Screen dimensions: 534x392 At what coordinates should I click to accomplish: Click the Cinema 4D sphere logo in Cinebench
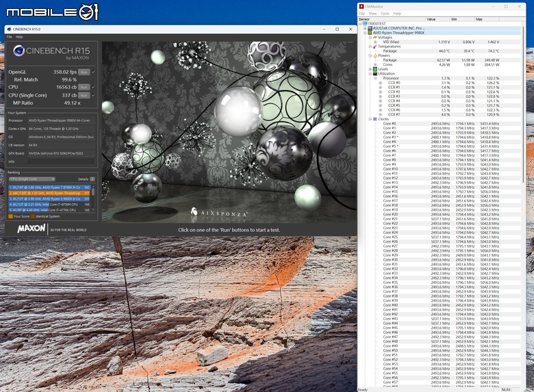(18, 51)
